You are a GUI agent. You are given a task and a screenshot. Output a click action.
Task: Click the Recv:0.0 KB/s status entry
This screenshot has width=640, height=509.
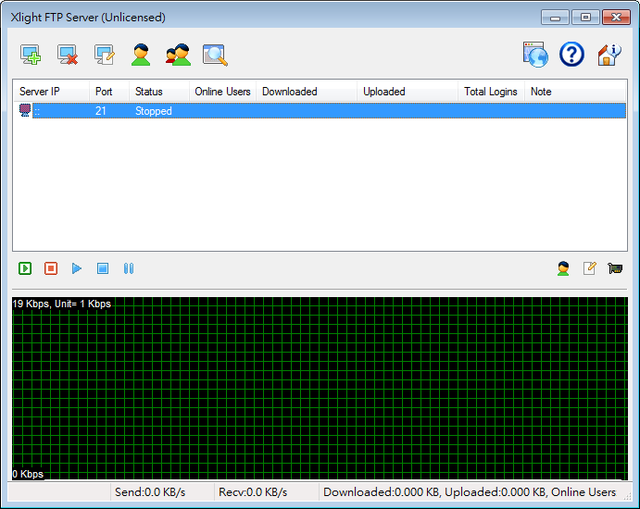coord(253,492)
